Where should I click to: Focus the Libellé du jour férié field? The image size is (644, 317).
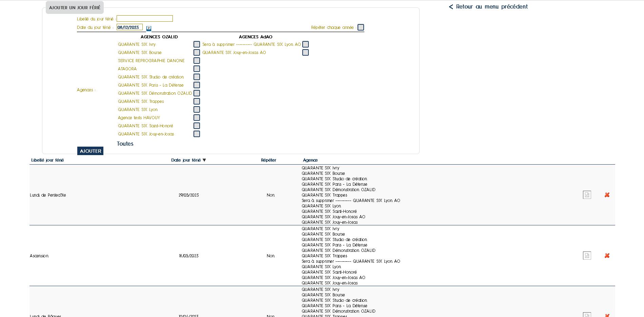point(145,19)
